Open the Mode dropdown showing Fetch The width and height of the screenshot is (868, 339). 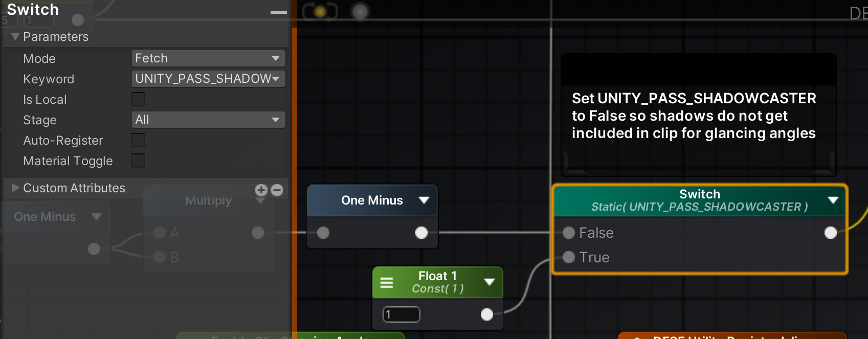(x=208, y=58)
